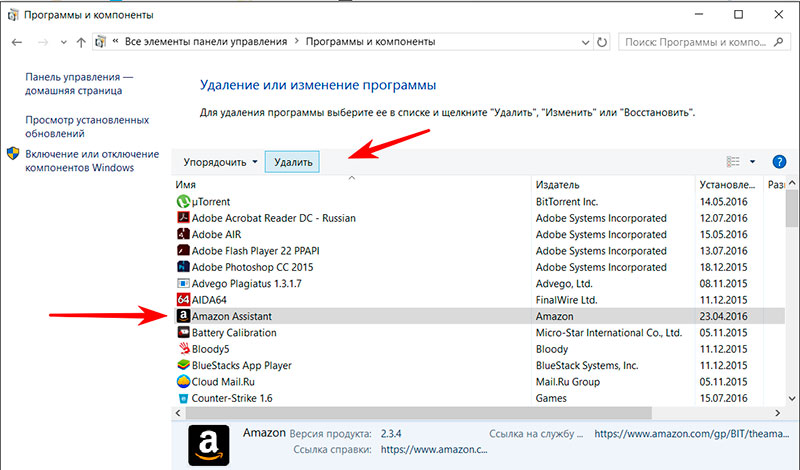Screen dimensions: 800x470
Task: Click the search magnifier icon
Action: (x=779, y=42)
